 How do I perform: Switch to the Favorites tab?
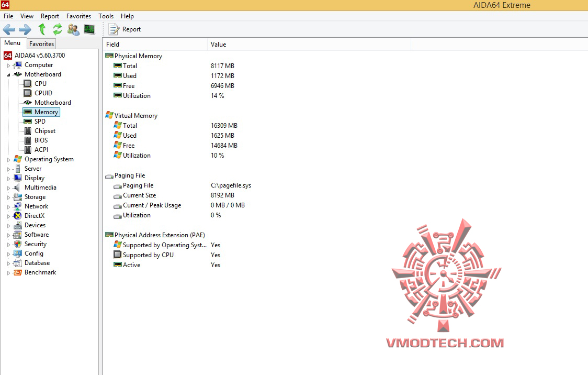tap(42, 43)
